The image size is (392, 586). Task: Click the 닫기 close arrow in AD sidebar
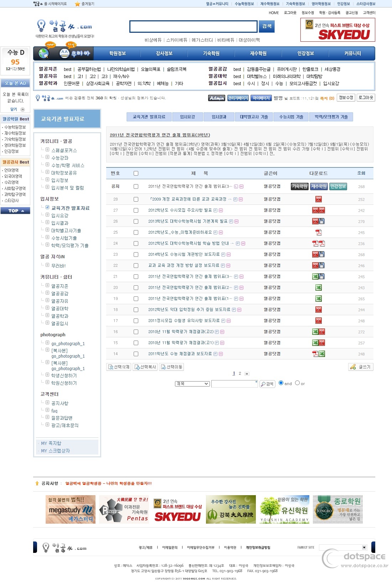(x=22, y=109)
